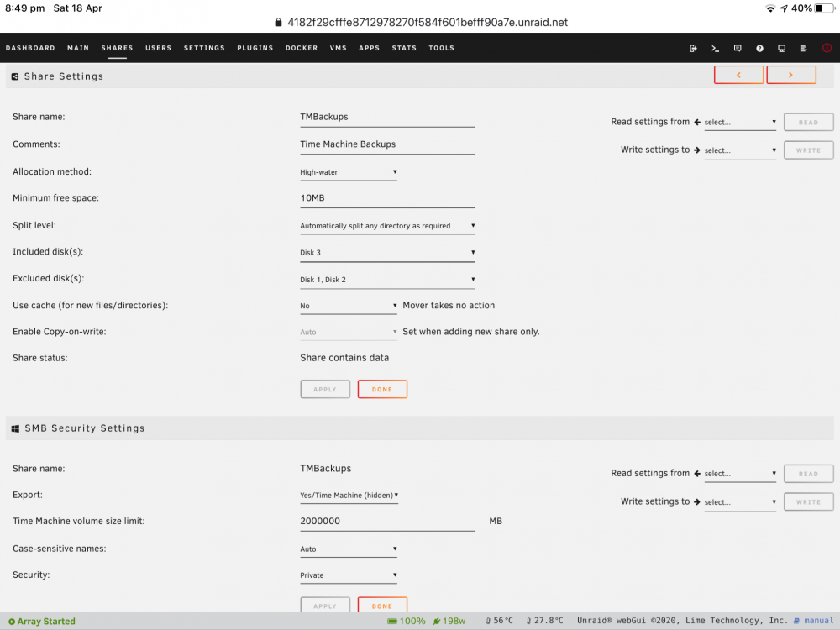This screenshot has height=630, width=840.
Task: Toggle the help question mark icon
Action: click(759, 48)
